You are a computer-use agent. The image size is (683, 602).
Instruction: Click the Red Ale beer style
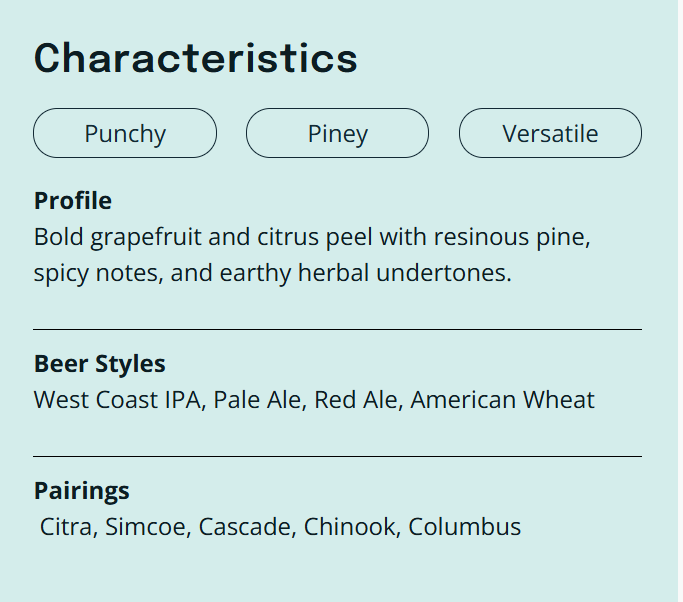356,400
